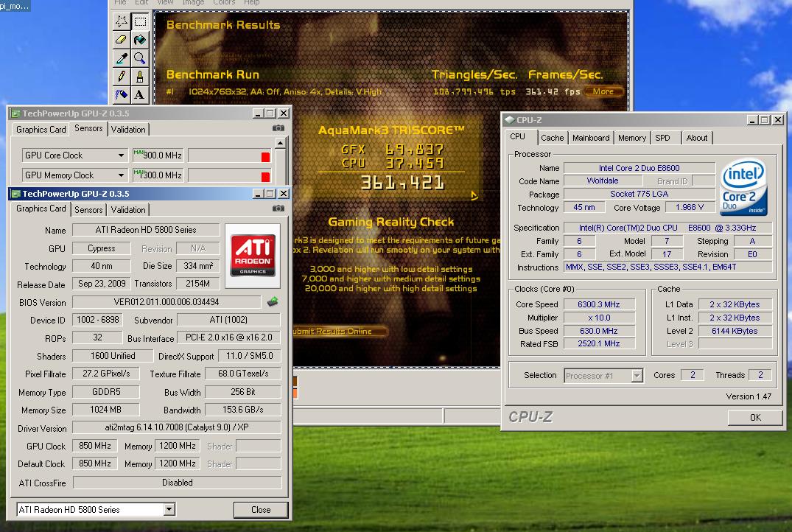Viewport: 792px width, 532px height.
Task: Choose the Eraser tool in Paint
Action: coord(122,39)
